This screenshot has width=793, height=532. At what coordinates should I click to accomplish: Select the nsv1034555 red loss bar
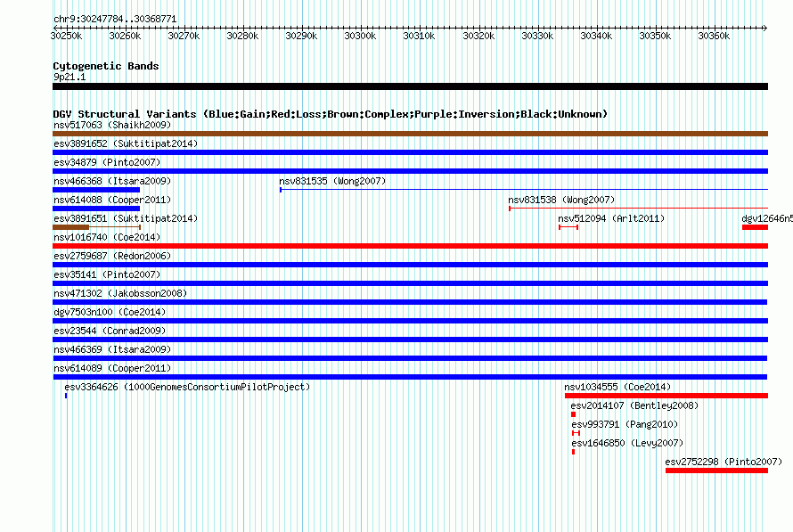[x=666, y=396]
